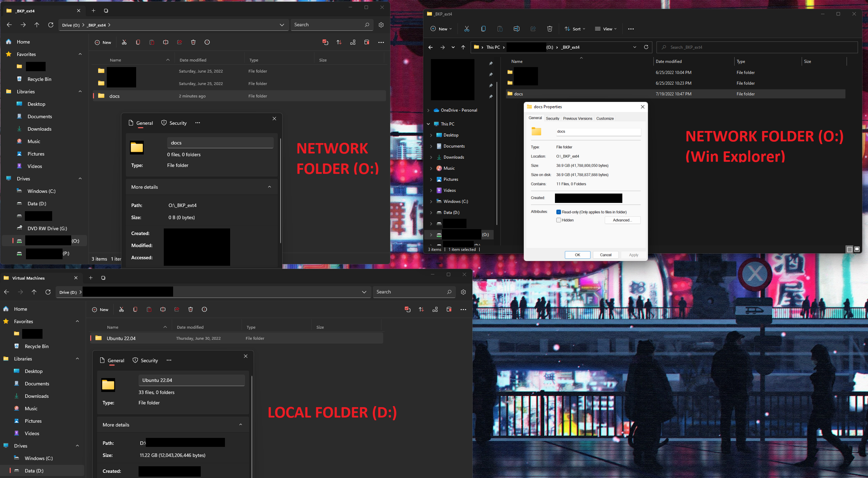Viewport: 868px width, 478px height.
Task: Open Customize tab in docs Properties
Action: [605, 118]
